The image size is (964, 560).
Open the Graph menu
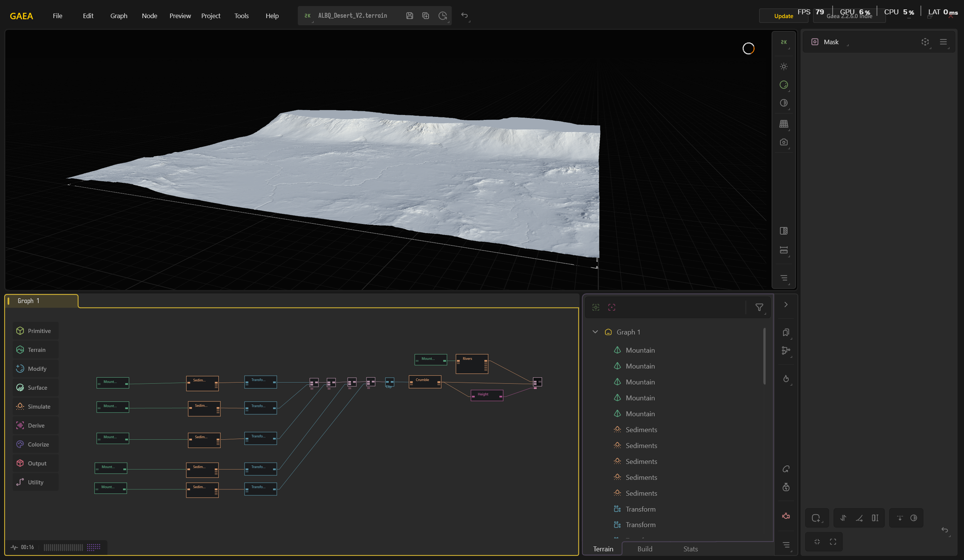pos(118,16)
